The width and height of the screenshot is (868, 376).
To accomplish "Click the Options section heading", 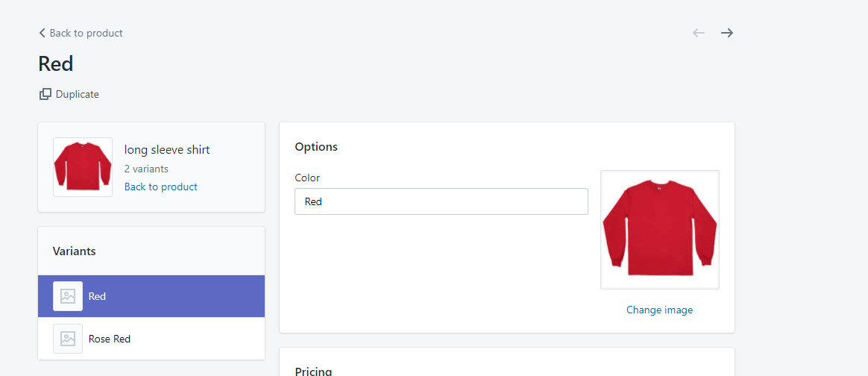I will tap(316, 147).
